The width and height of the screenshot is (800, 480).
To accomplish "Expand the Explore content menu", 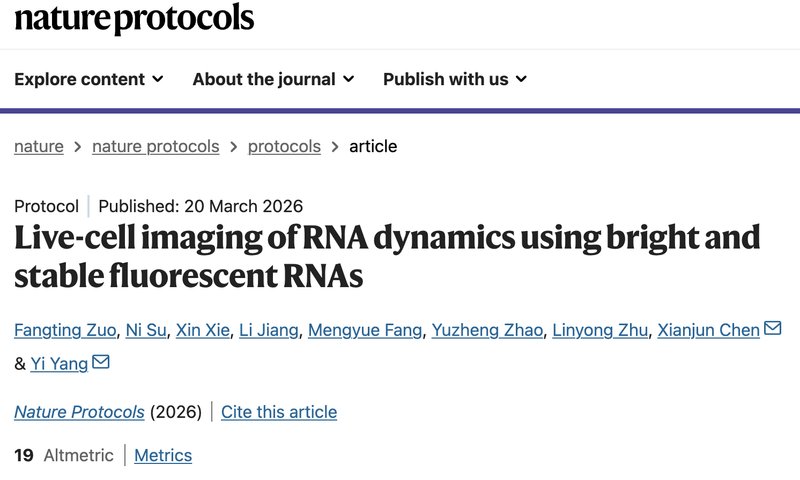I will (88, 79).
